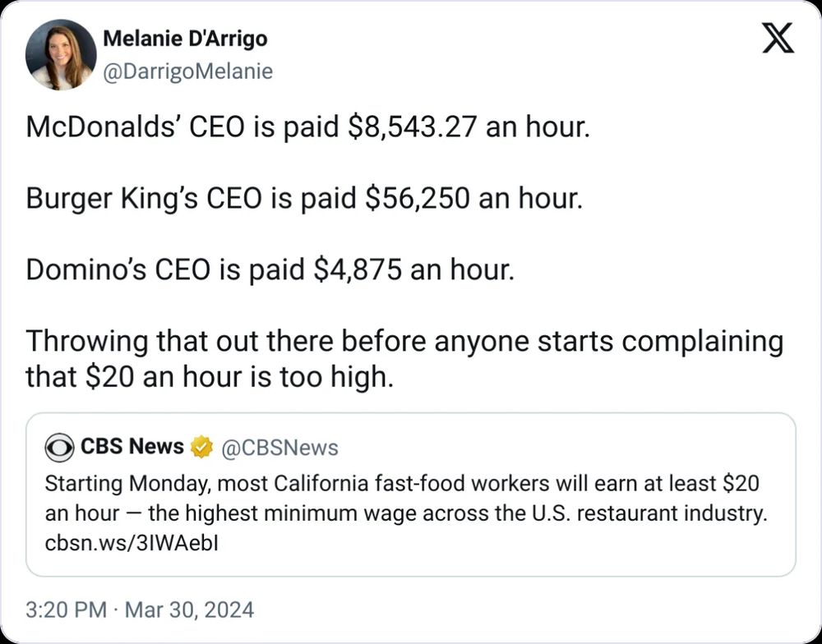Click the Mar 30, 2024 date
The height and width of the screenshot is (644, 822).
click(189, 610)
